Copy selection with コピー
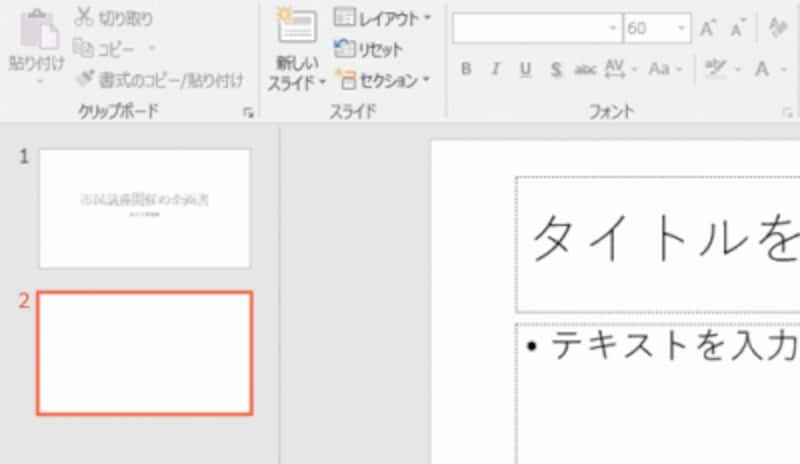 pyautogui.click(x=104, y=50)
